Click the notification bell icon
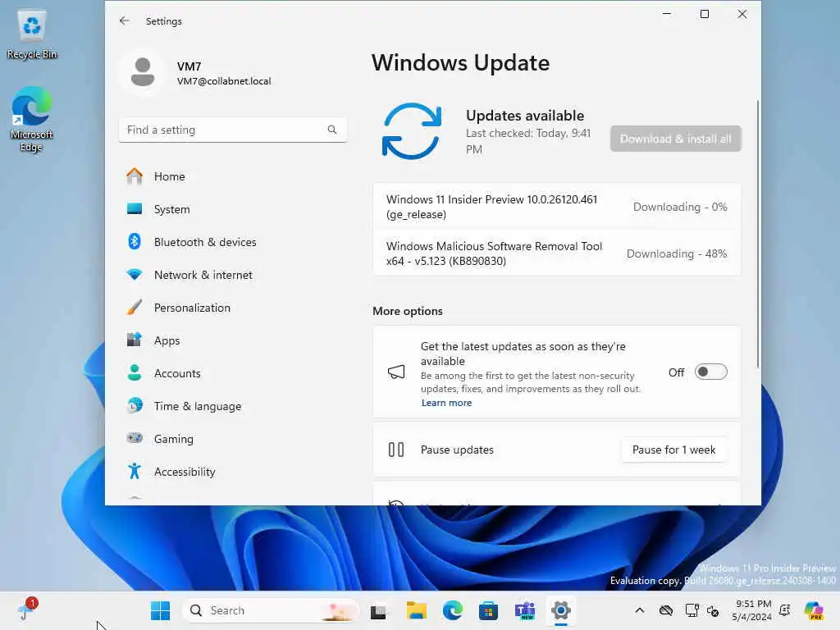Viewport: 840px width, 630px height. click(x=785, y=610)
